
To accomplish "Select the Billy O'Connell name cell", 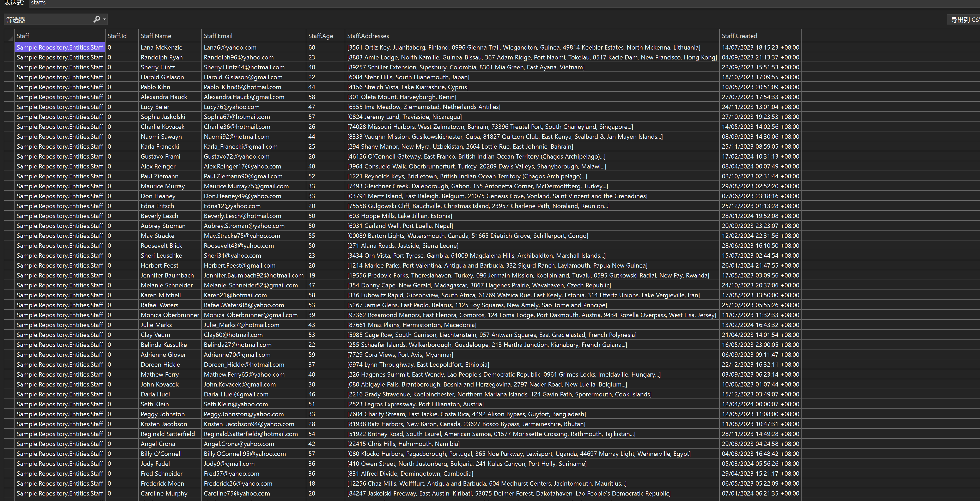I will (x=170, y=454).
